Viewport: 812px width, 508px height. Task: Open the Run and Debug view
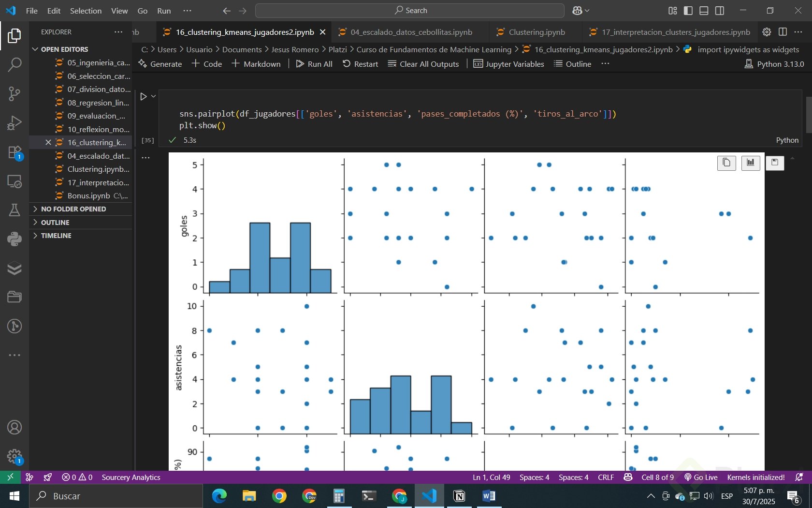tap(14, 123)
